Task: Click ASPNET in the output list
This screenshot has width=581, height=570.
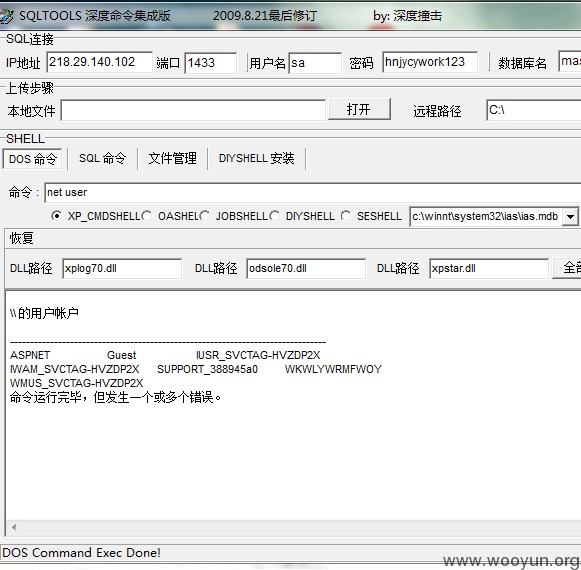Action: tap(30, 355)
